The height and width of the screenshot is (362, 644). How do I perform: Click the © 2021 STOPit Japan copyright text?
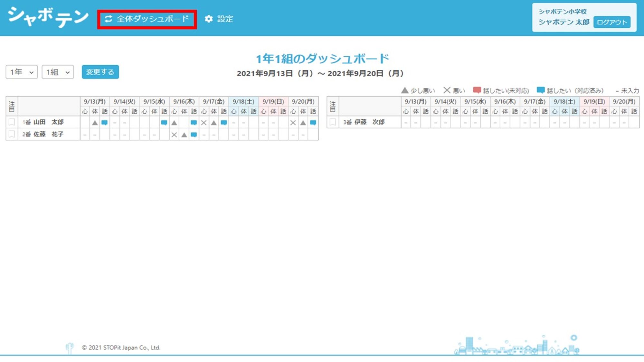[121, 348]
